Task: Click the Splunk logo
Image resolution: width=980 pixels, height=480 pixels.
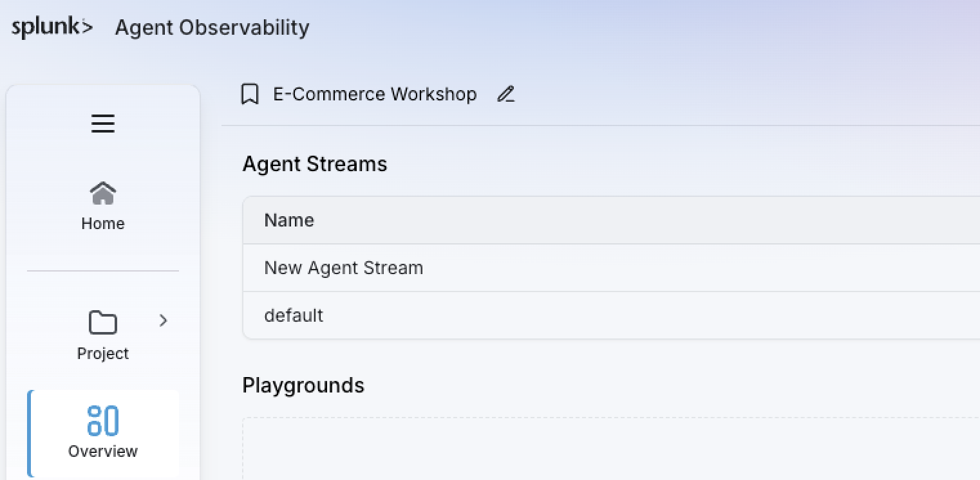Action: [52, 28]
